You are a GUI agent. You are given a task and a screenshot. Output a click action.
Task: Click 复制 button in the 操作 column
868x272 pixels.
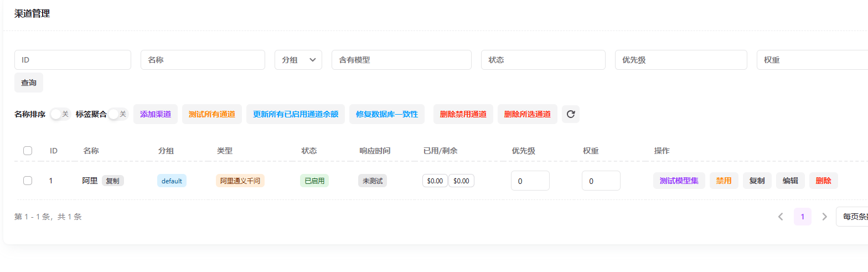[x=757, y=181]
